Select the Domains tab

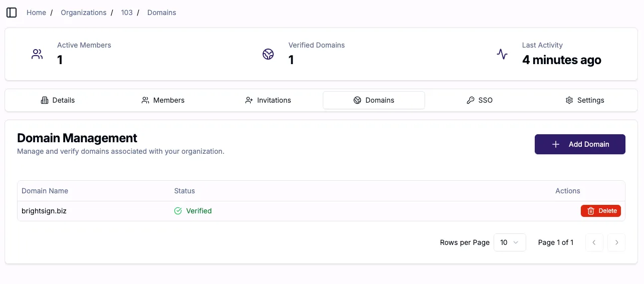tap(374, 100)
